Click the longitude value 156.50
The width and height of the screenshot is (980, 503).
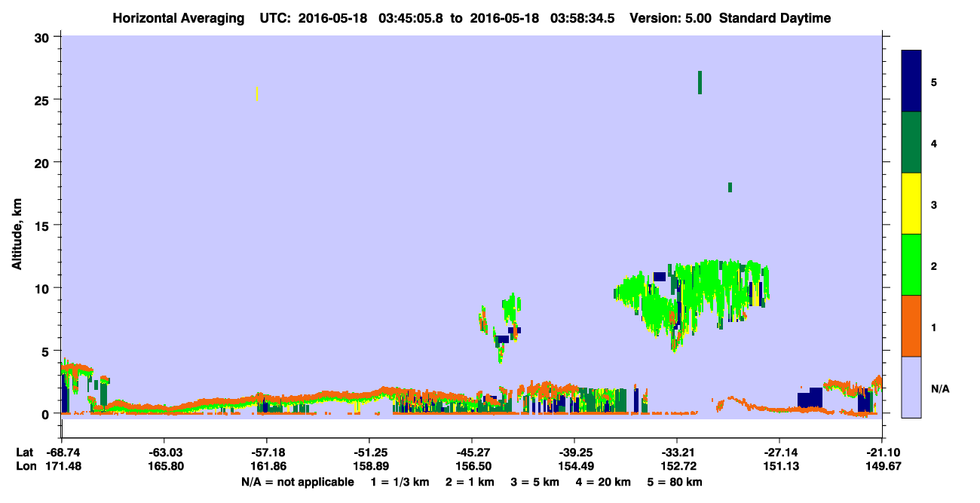472,466
